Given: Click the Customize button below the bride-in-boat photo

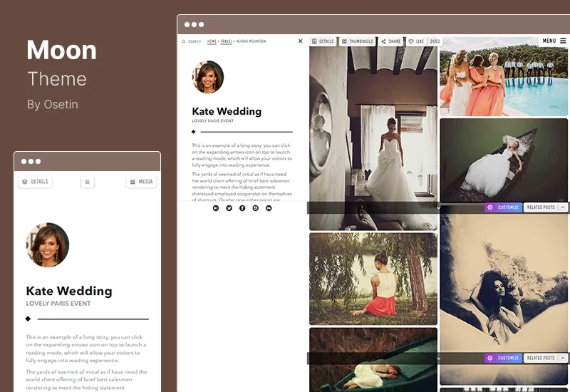Looking at the screenshot, I should click(504, 207).
